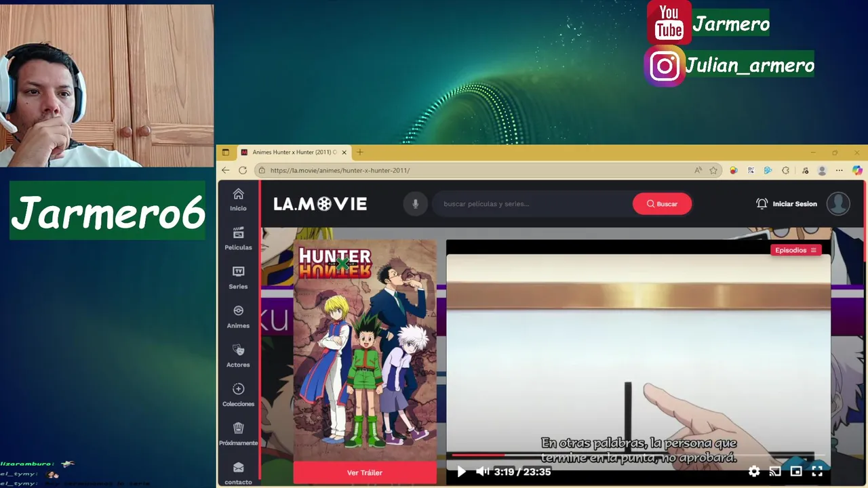
Task: Reload the page with the refresh icon
Action: [x=243, y=170]
